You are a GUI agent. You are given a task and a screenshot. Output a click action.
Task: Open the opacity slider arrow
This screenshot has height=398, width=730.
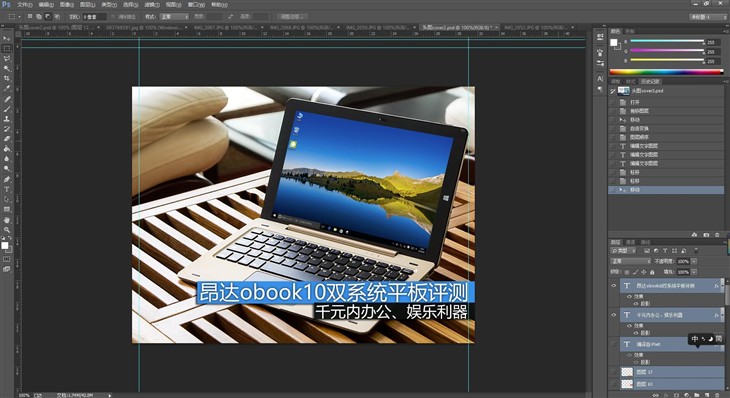point(694,261)
